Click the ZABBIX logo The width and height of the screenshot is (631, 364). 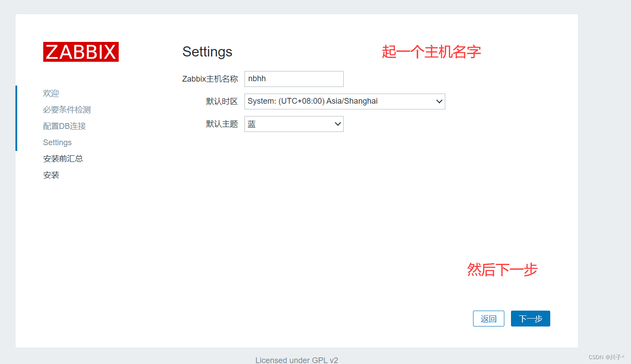coord(81,52)
